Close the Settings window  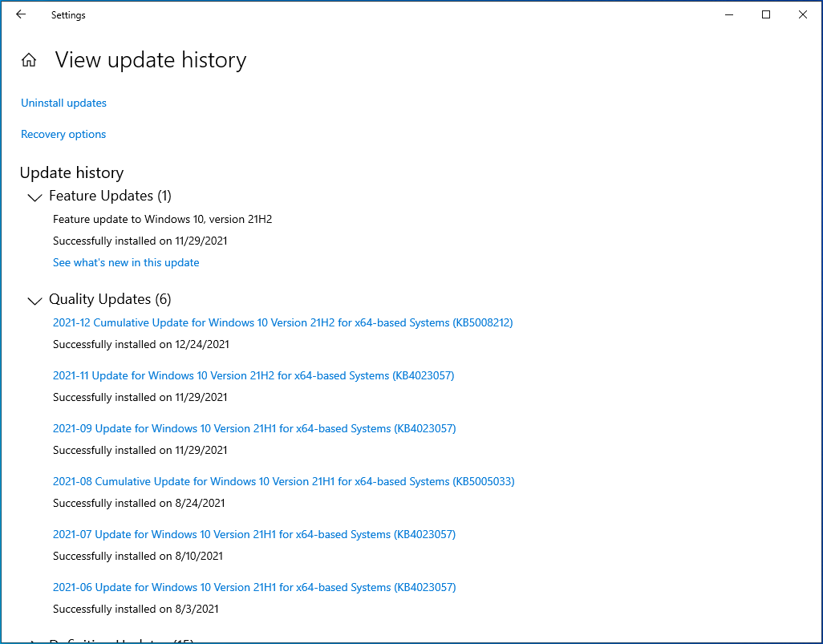(x=802, y=14)
